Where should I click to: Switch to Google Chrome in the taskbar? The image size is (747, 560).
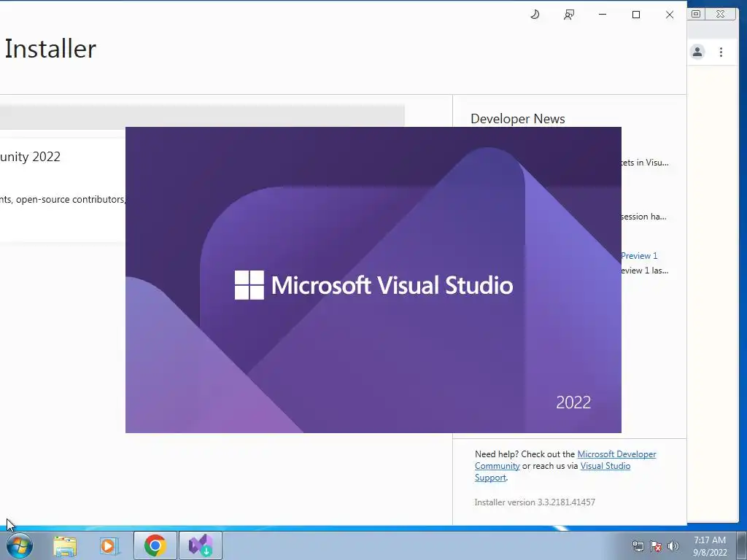pos(155,545)
